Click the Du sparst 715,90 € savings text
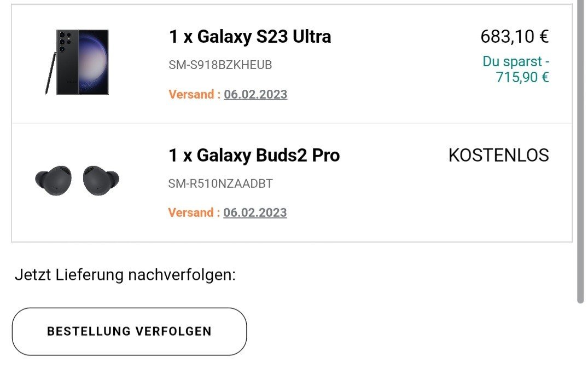The width and height of the screenshot is (588, 374). 516,70
